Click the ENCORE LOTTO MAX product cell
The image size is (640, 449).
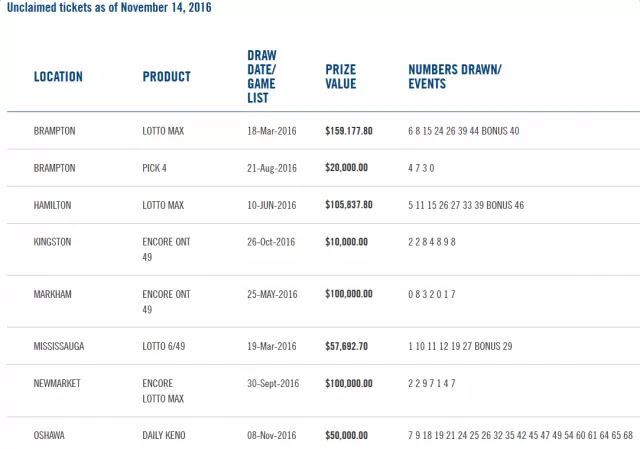coord(163,391)
